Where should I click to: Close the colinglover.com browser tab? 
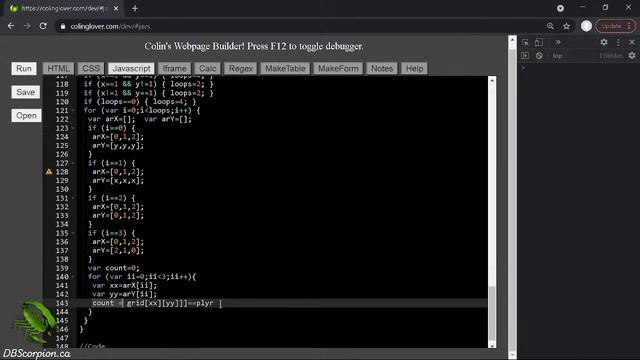(x=116, y=9)
